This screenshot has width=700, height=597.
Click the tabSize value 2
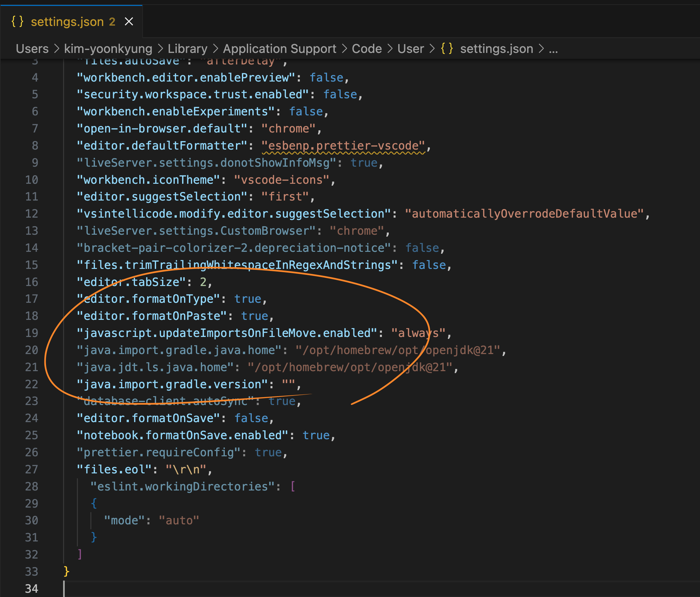(x=203, y=282)
